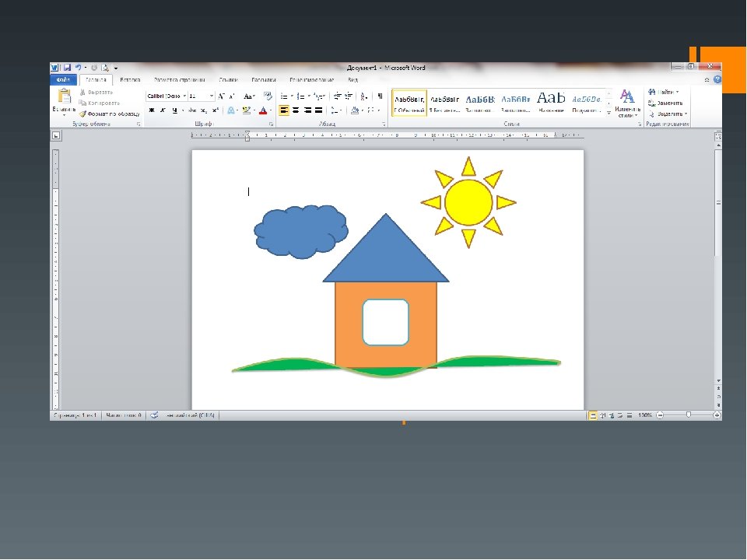Viewport: 747px width, 560px height.
Task: Click the red font color icon
Action: click(x=263, y=110)
